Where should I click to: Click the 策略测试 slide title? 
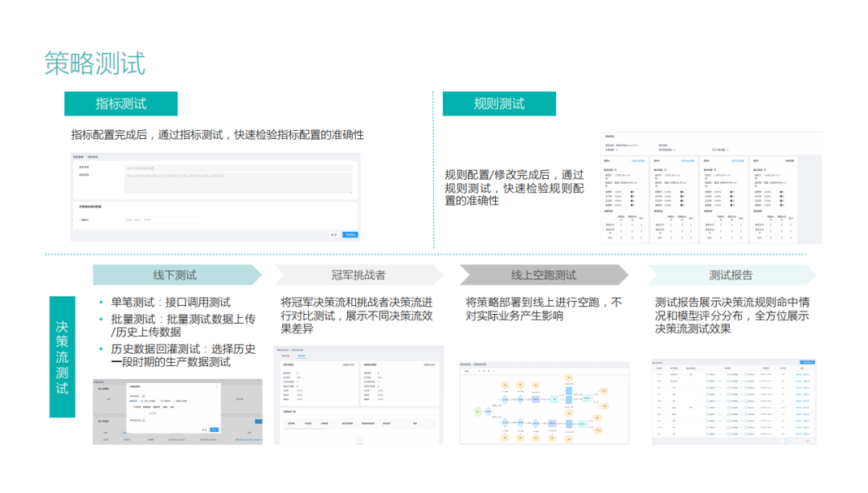[x=95, y=63]
